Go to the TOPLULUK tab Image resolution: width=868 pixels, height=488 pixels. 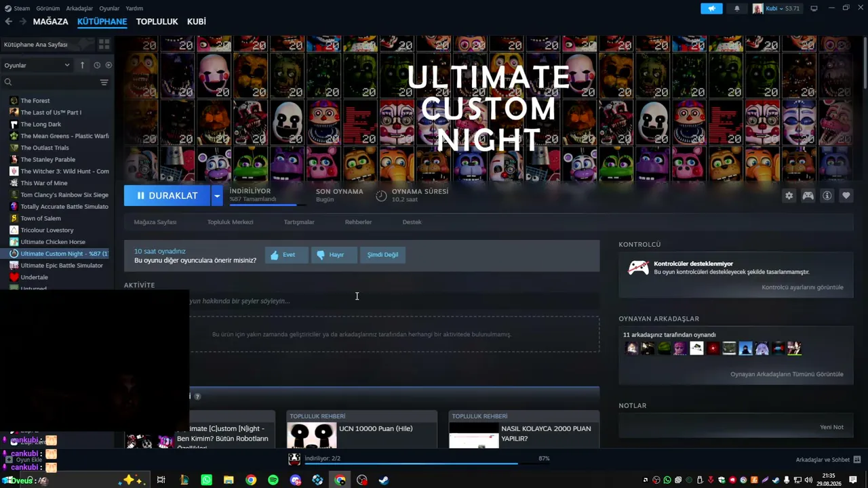157,22
